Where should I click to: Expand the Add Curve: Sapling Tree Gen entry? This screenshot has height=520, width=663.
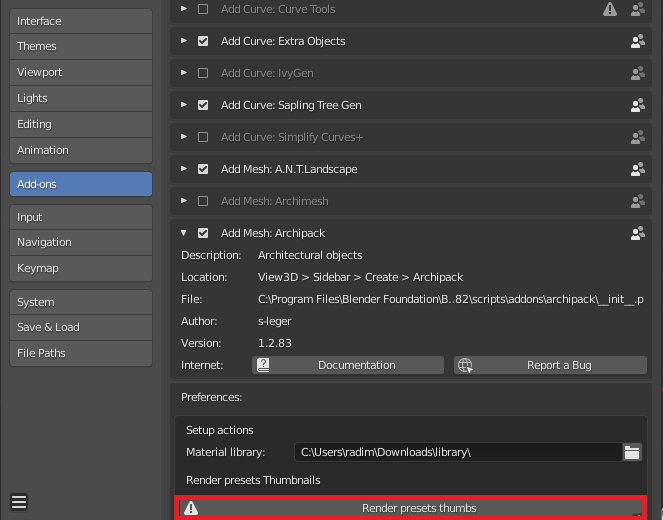tap(184, 106)
